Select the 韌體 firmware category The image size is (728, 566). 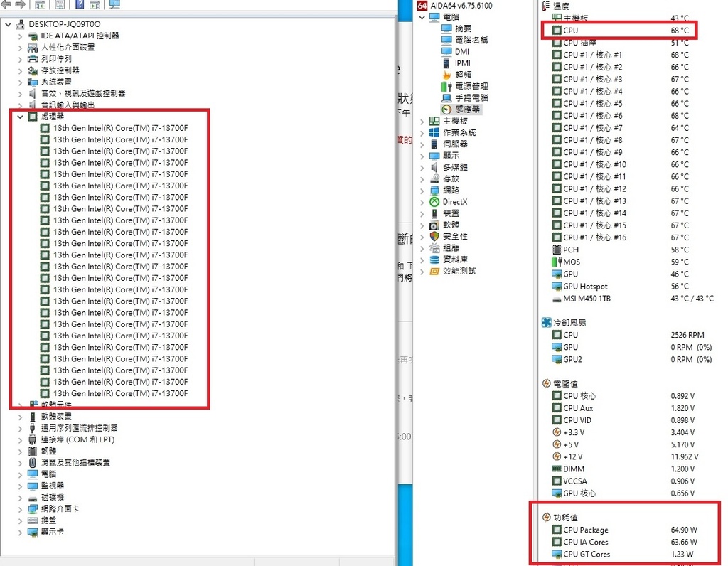[x=48, y=452]
